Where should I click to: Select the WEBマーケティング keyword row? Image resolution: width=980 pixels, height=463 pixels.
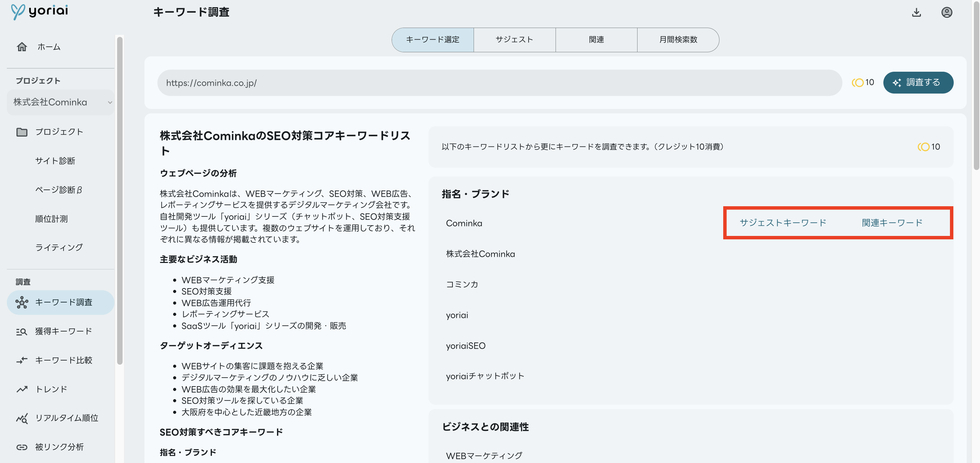click(690, 456)
